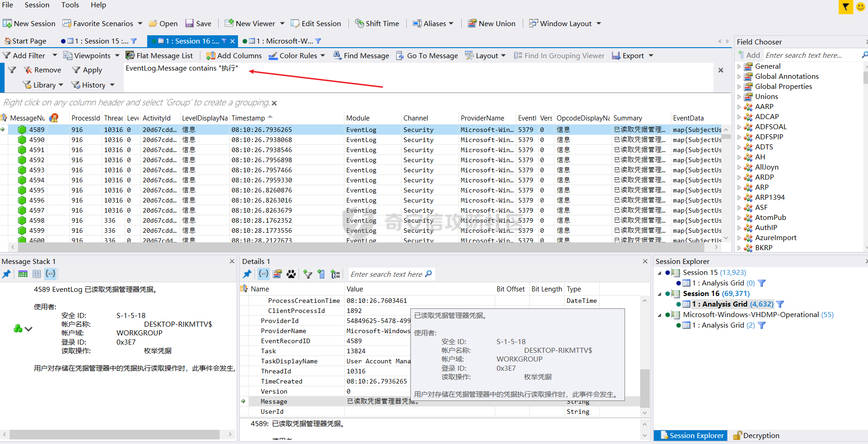The height and width of the screenshot is (444, 868).
Task: Click the Apply filter button
Action: point(87,70)
